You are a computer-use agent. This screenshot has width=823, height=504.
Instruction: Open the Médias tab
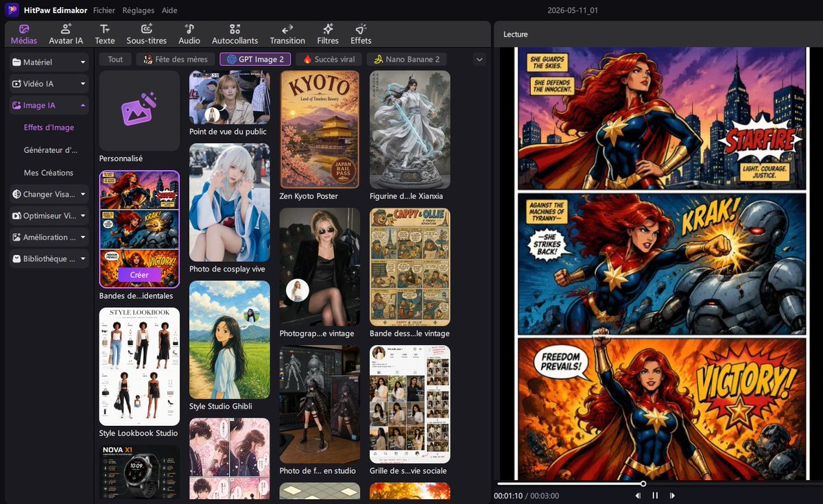click(x=24, y=34)
